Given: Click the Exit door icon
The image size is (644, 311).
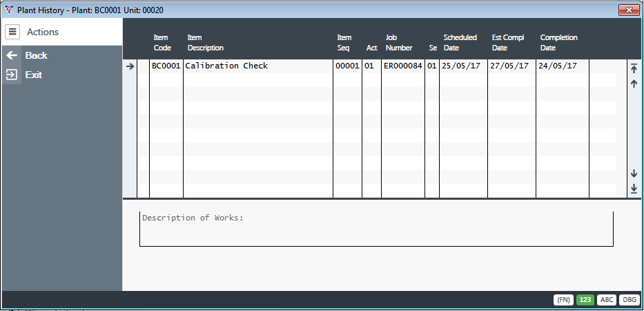Looking at the screenshot, I should click(x=12, y=75).
